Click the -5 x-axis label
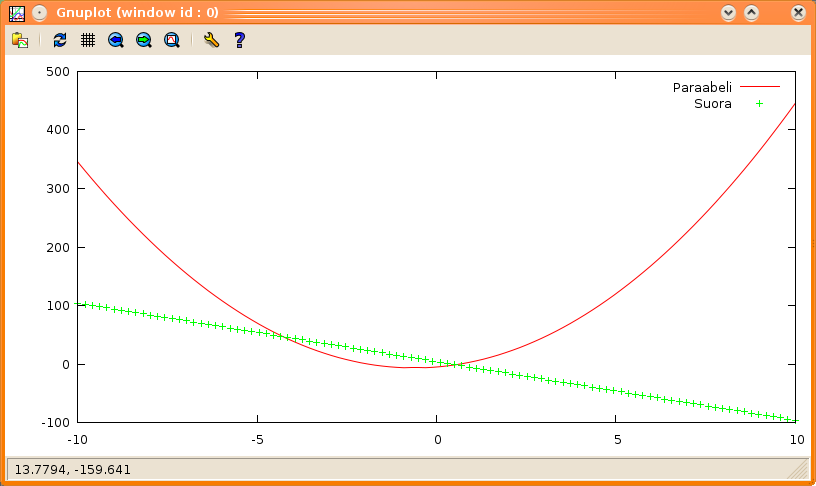The height and width of the screenshot is (486, 816). 257,440
